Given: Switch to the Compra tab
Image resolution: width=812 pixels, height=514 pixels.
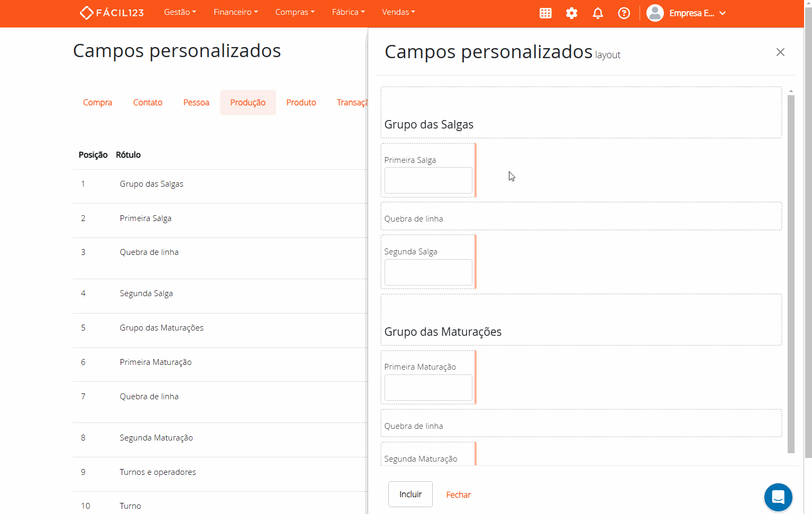Looking at the screenshot, I should 97,103.
